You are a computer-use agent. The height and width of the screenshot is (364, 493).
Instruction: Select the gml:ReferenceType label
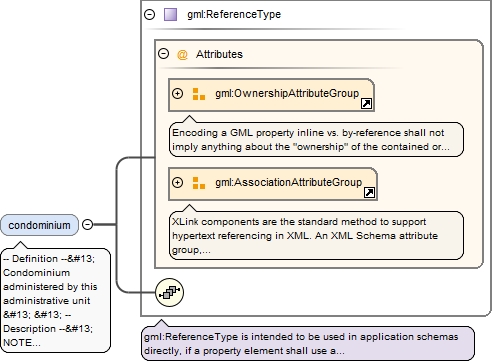pos(234,14)
